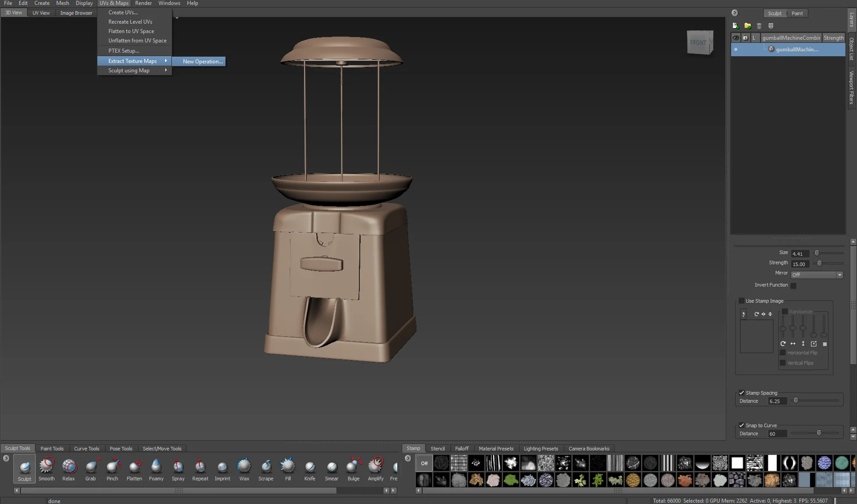Screen dimensions: 857x504
Task: Click the Size value field
Action: click(800, 254)
